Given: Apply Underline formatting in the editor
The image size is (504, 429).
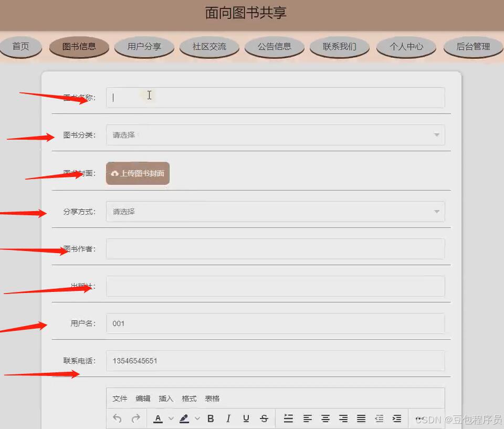Looking at the screenshot, I should pos(246,418).
